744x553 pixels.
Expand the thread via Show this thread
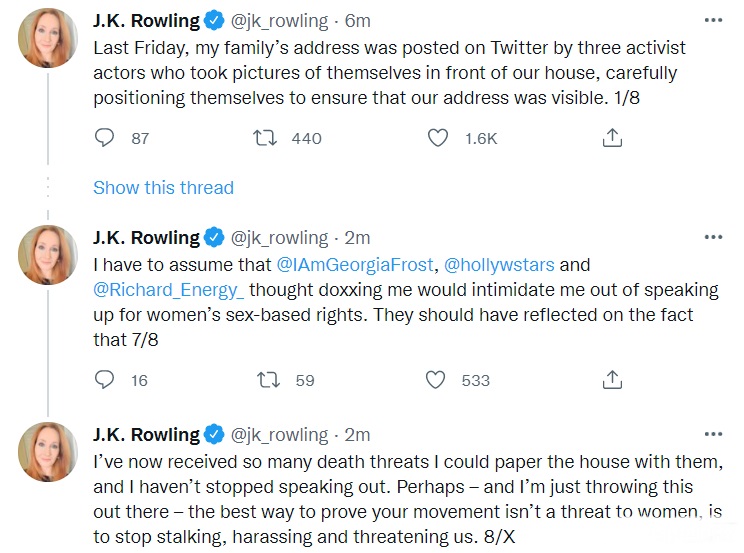coord(163,188)
